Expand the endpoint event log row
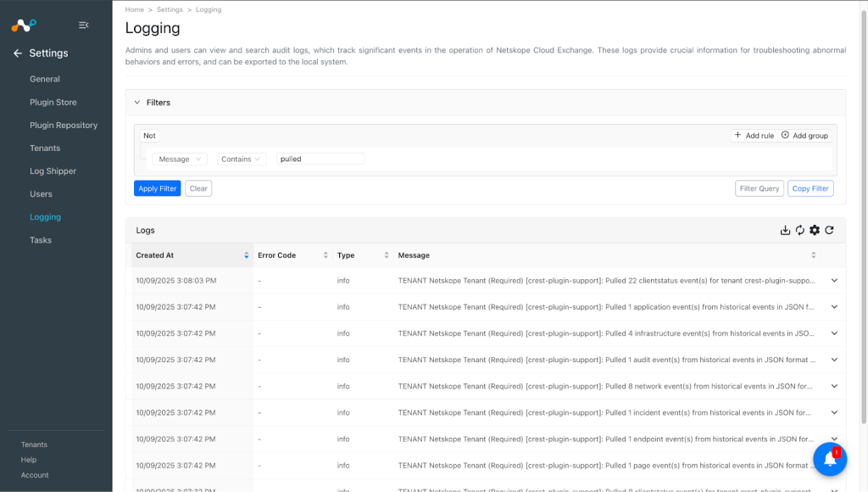 click(834, 439)
